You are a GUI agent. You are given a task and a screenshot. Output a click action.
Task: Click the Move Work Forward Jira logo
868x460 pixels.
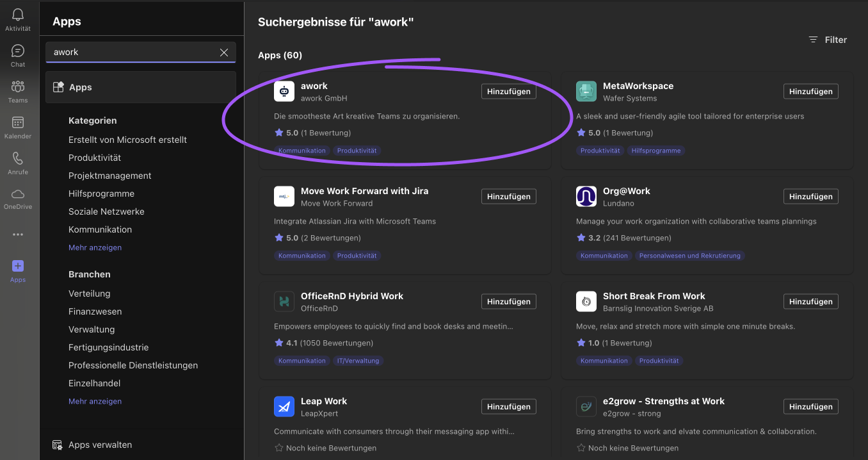coord(284,197)
